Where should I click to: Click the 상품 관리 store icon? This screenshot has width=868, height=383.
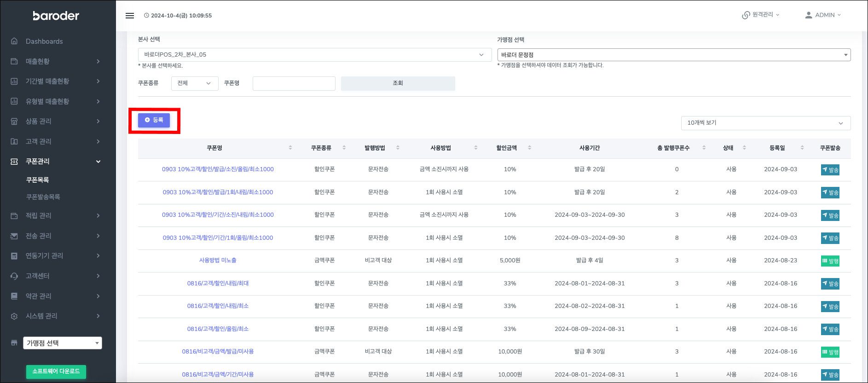pos(14,122)
